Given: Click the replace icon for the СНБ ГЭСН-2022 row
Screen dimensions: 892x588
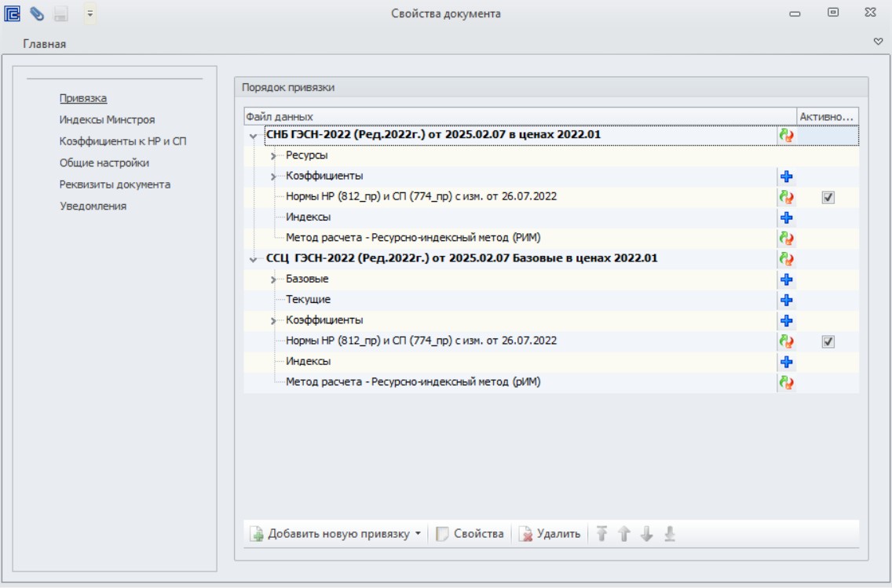Looking at the screenshot, I should coord(786,135).
